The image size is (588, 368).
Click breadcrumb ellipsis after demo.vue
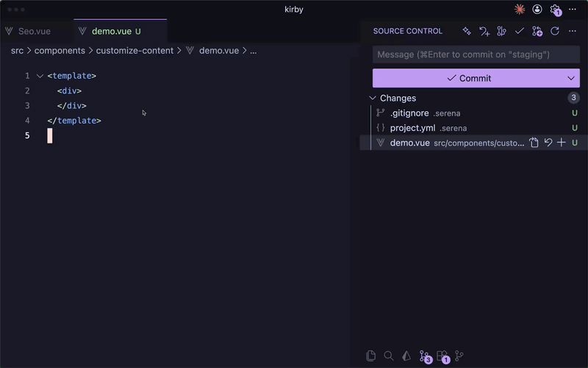(x=254, y=51)
